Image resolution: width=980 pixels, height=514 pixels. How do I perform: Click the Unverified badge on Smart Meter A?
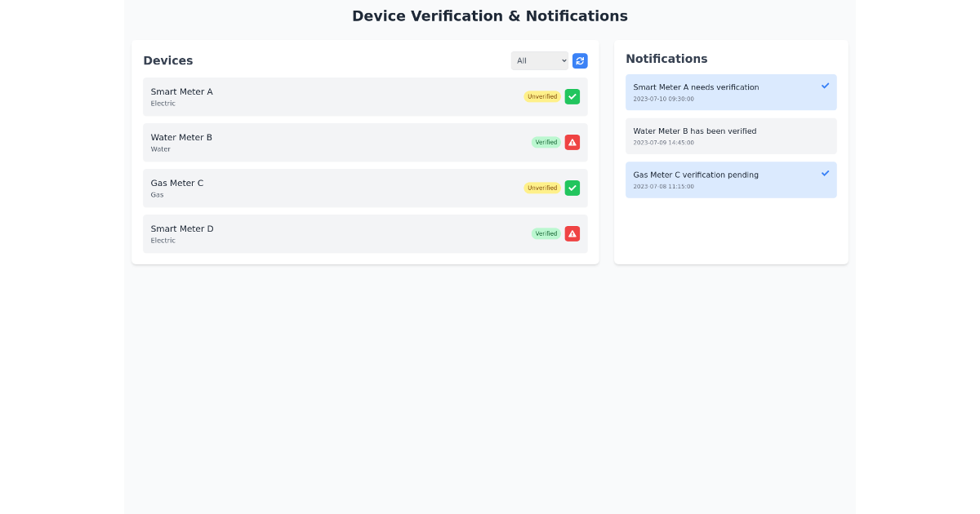coord(541,96)
